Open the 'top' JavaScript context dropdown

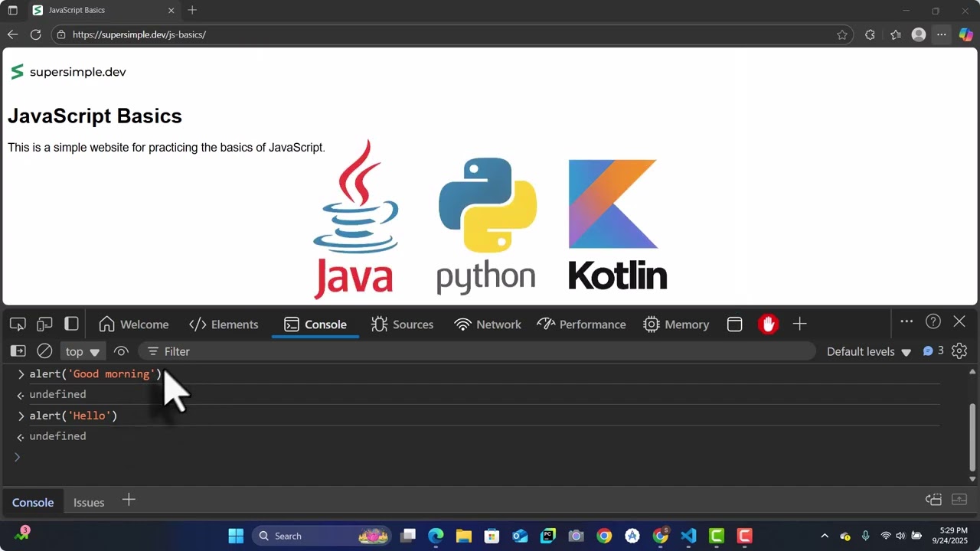tap(83, 351)
